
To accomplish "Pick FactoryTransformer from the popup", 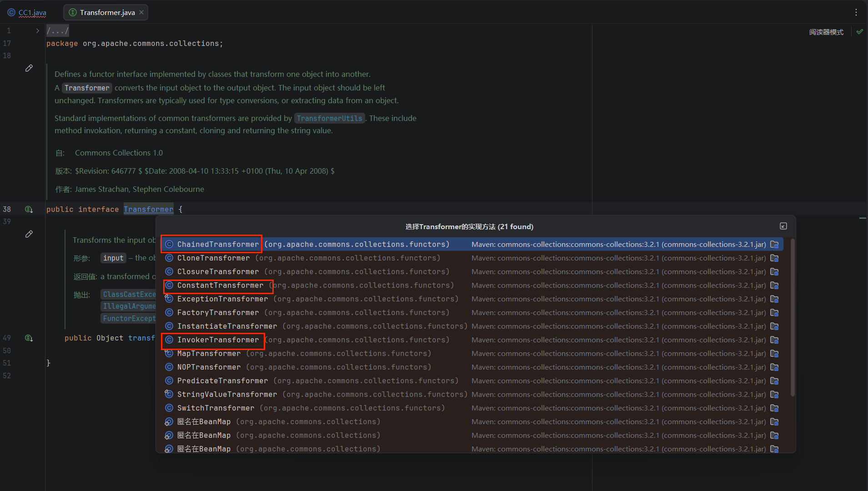I will 471,312.
